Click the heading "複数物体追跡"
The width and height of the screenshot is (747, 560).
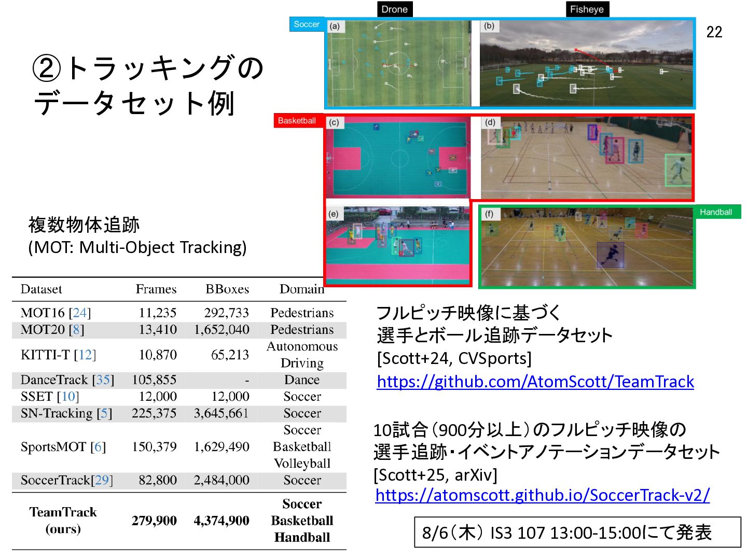pyautogui.click(x=84, y=225)
